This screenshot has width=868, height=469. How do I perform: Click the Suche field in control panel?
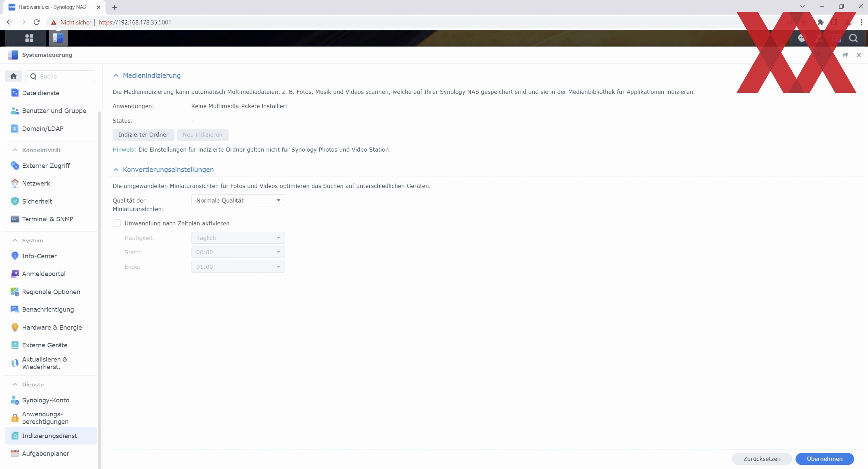pos(60,76)
